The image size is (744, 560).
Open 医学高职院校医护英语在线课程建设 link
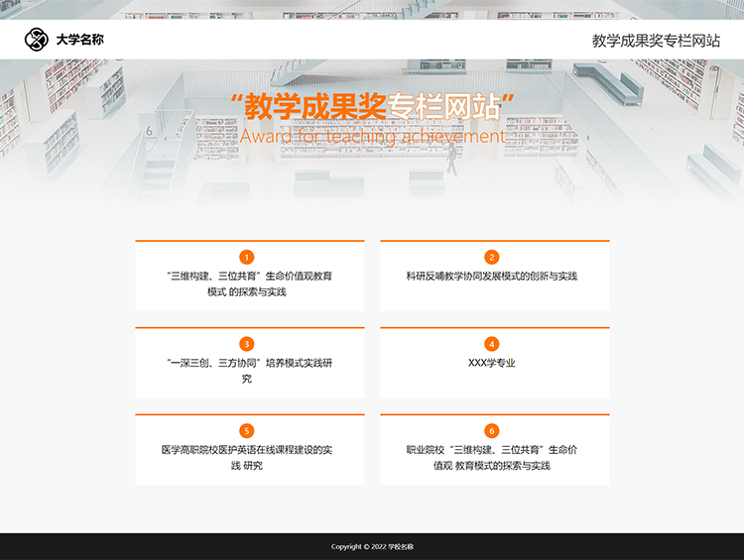[x=249, y=457]
